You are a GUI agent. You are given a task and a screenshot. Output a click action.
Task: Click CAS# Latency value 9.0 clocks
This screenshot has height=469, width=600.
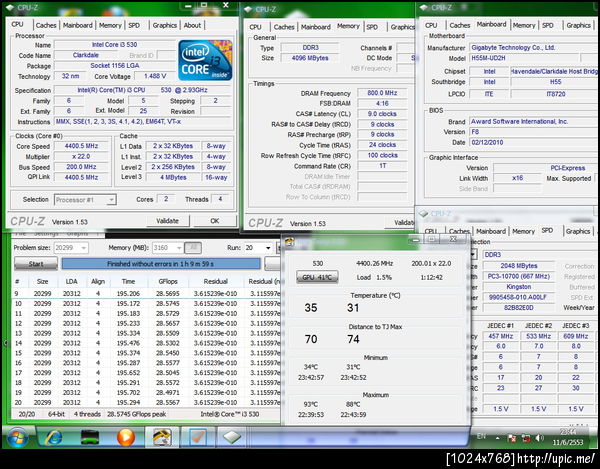[x=382, y=114]
